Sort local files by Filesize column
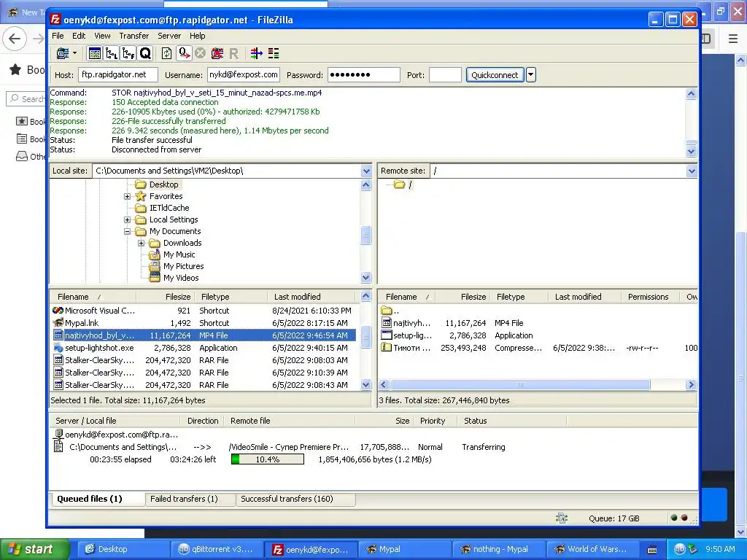The height and width of the screenshot is (560, 747). click(x=164, y=297)
